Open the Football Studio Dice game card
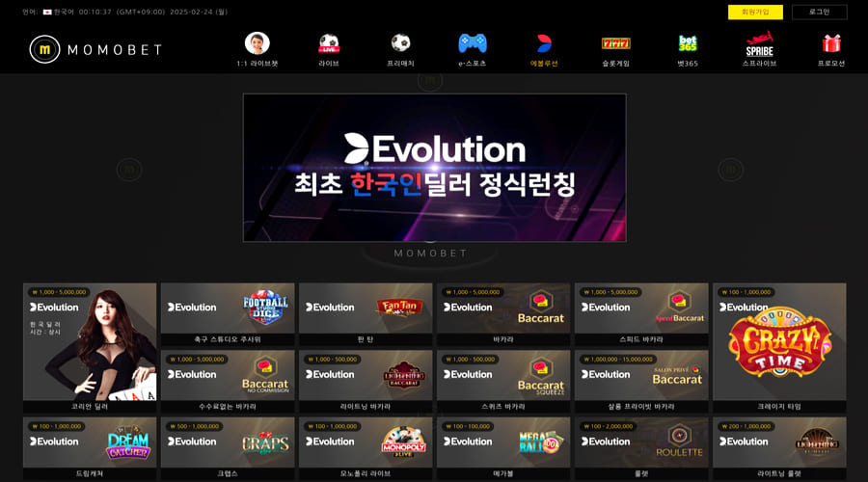The width and height of the screenshot is (868, 482). pyautogui.click(x=228, y=313)
